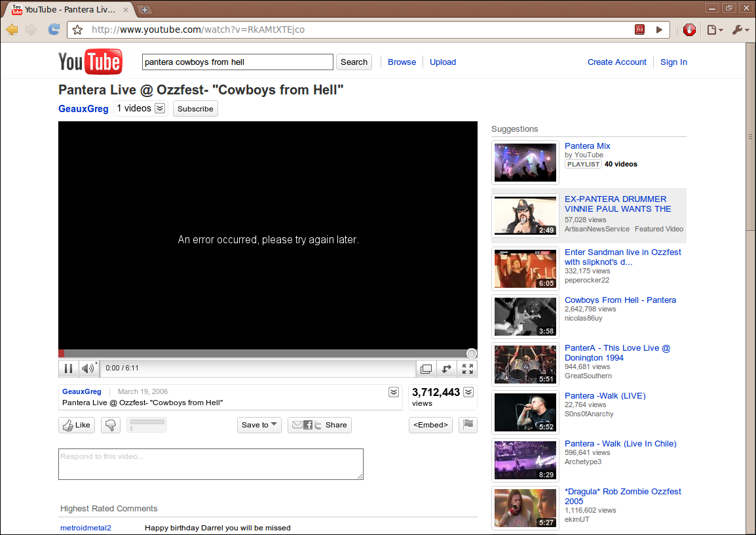This screenshot has width=756, height=535.
Task: Expand the view statistics chevron
Action: 468,392
